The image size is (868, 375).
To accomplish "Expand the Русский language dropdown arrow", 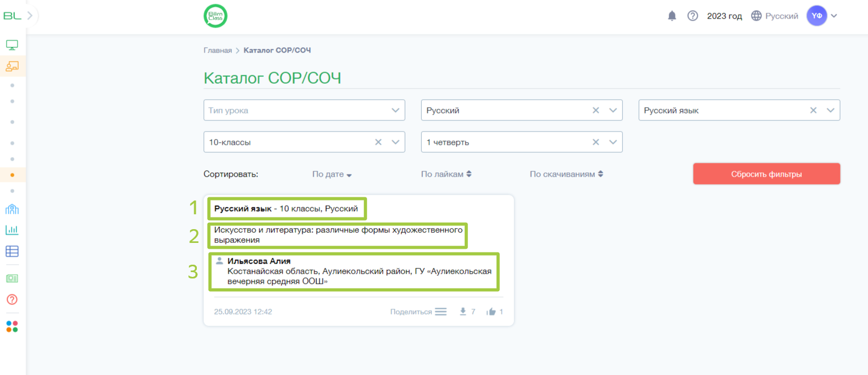I will click(613, 110).
